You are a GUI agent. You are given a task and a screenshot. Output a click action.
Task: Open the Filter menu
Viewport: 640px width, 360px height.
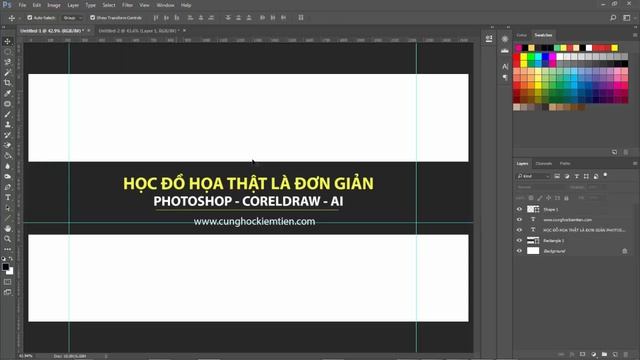click(127, 5)
